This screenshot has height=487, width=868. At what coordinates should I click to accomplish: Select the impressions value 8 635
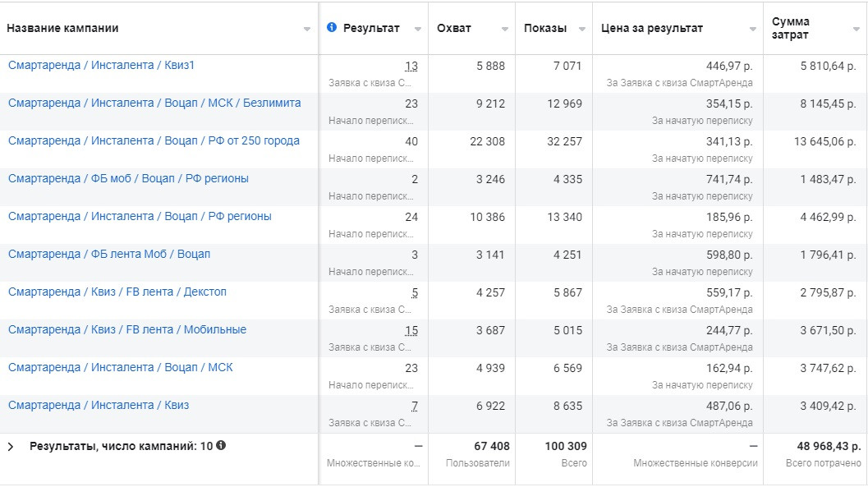tap(568, 407)
